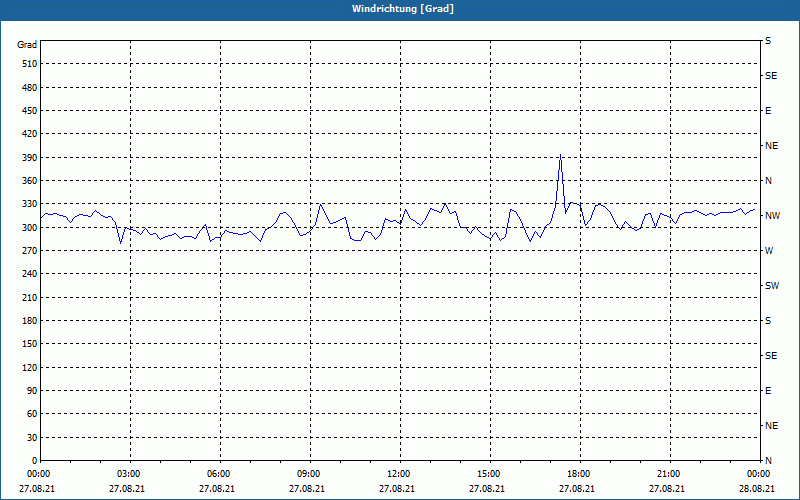800x500 pixels.
Task: Click the "Windrichtung [Grad]" chart title
Action: pos(403,9)
